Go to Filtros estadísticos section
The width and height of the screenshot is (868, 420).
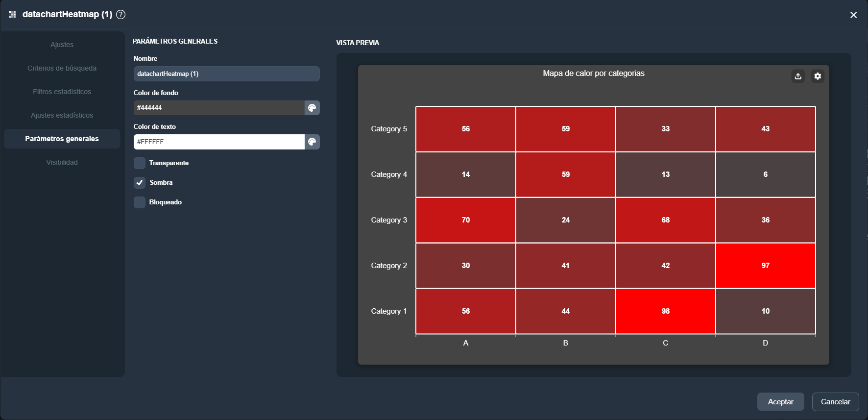click(62, 92)
